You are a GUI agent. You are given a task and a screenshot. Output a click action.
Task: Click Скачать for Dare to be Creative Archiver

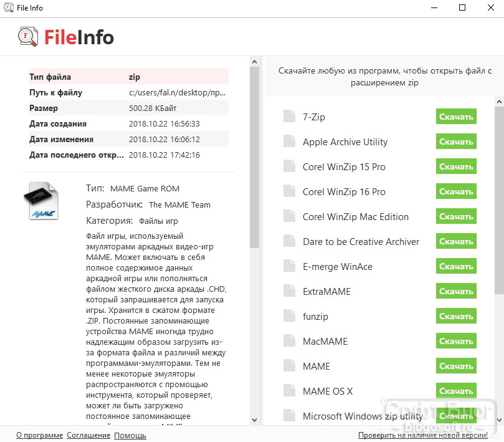click(x=456, y=241)
